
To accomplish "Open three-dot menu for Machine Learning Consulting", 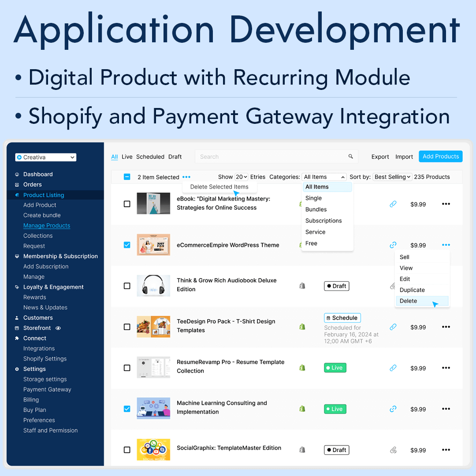I will 446,409.
